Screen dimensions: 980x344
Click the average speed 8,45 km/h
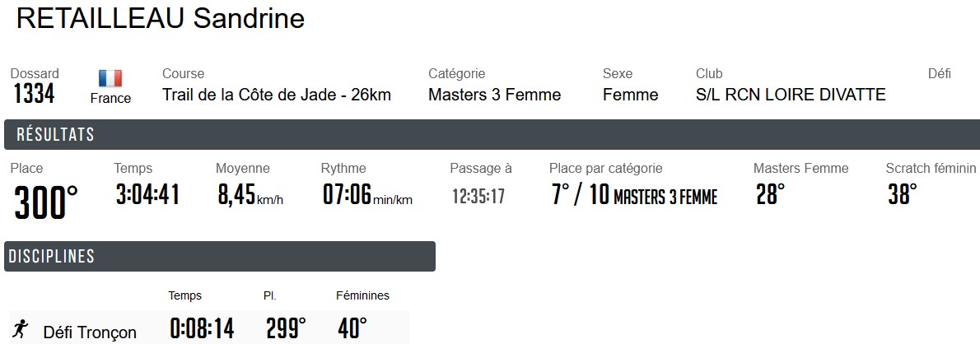[249, 196]
